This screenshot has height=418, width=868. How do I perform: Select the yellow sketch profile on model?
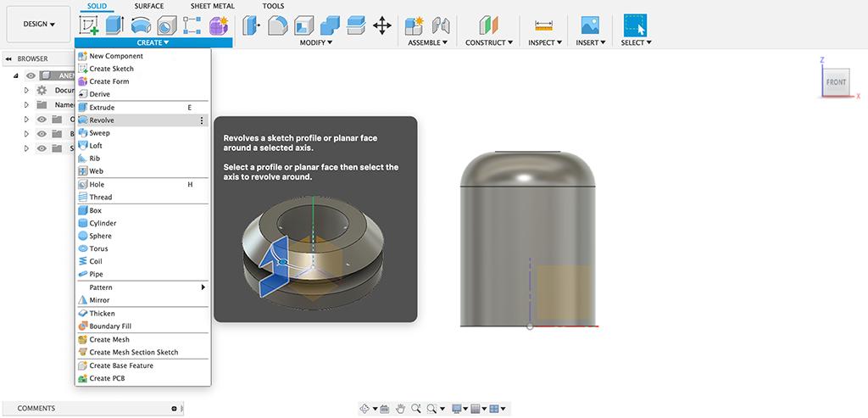coord(564,293)
